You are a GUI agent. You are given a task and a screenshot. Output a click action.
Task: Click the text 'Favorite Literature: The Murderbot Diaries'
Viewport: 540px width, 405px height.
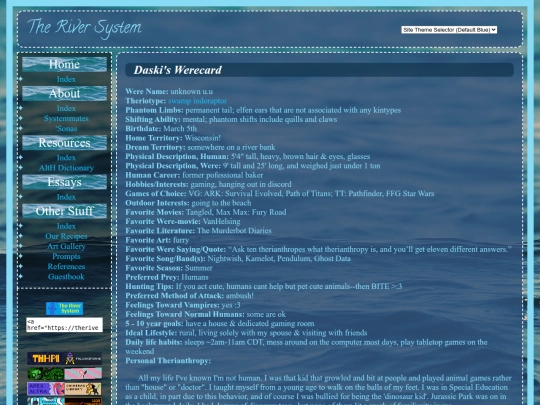pyautogui.click(x=198, y=231)
